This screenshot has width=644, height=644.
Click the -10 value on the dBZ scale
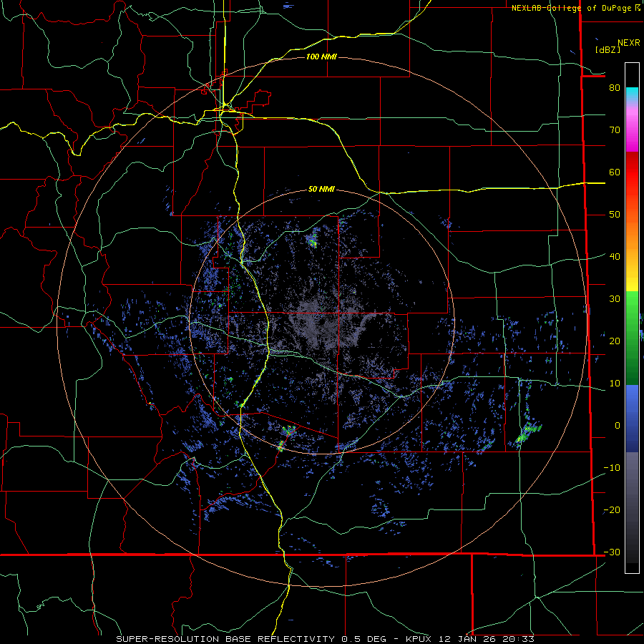[x=612, y=468]
